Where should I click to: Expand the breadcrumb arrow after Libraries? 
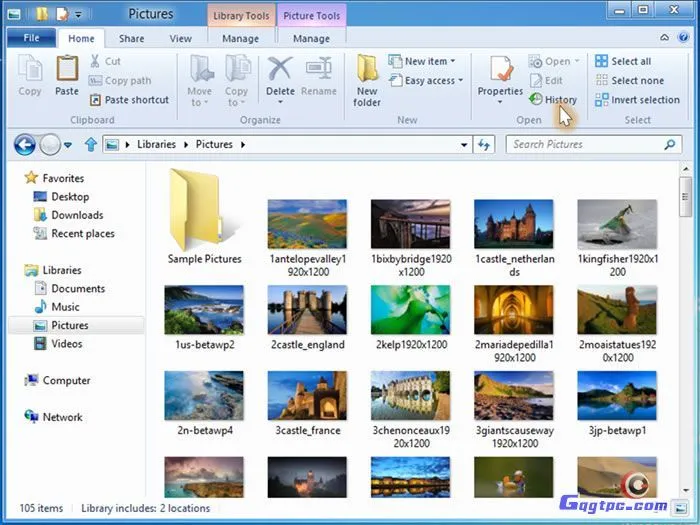point(186,145)
